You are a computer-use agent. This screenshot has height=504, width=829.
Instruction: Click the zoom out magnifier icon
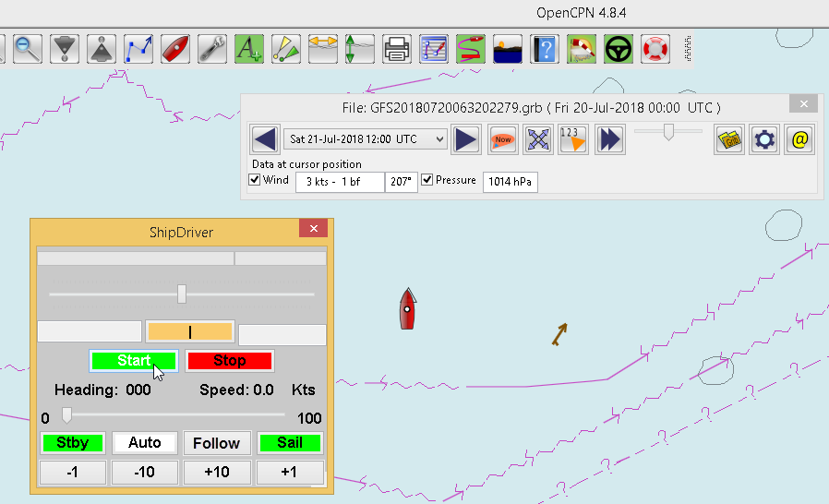pos(28,48)
